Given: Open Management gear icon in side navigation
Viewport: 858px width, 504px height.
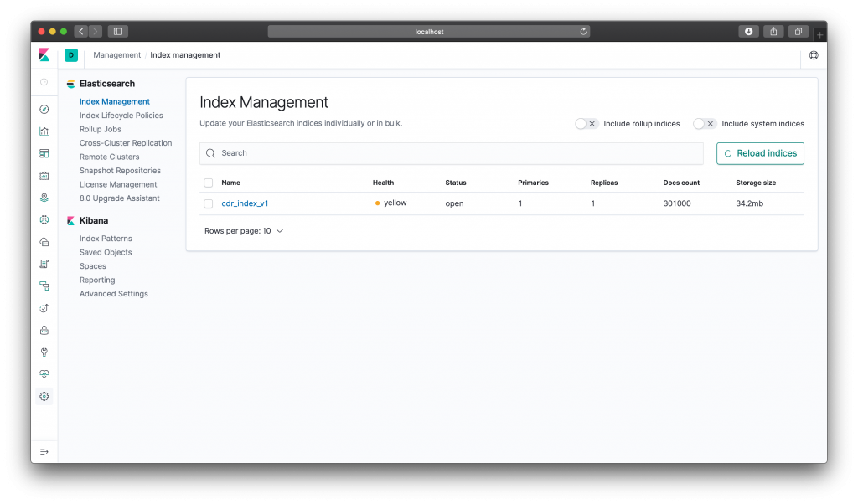Looking at the screenshot, I should (x=44, y=396).
